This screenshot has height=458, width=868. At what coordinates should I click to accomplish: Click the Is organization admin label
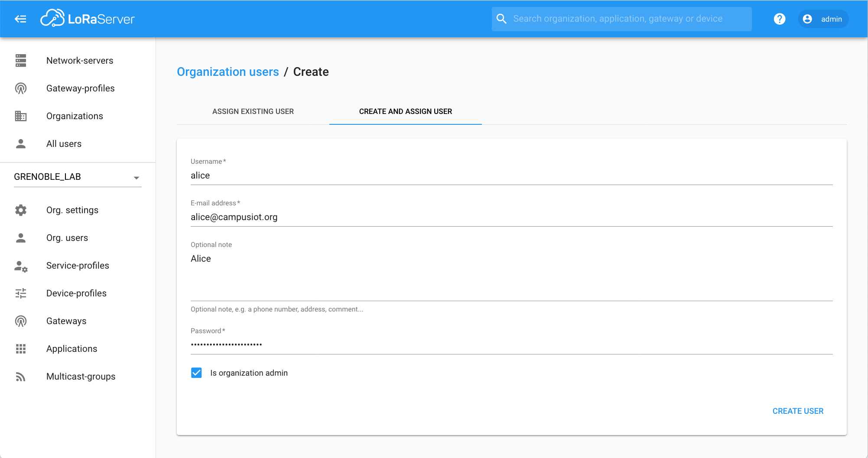(249, 373)
